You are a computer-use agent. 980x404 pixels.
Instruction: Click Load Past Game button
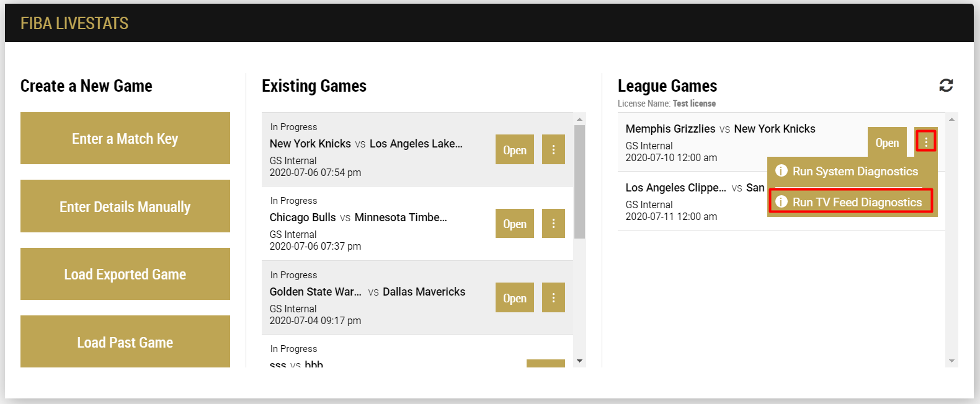(x=125, y=342)
